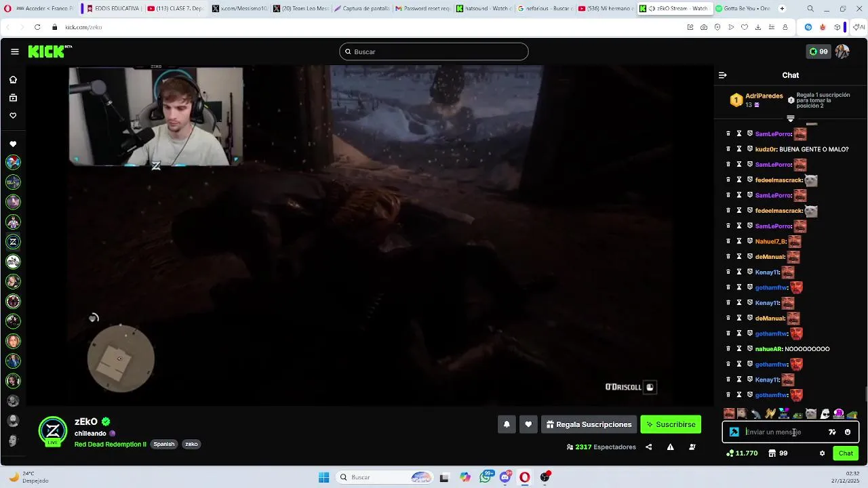Open Windows Start menu
This screenshot has height=488, width=868.
click(x=323, y=477)
